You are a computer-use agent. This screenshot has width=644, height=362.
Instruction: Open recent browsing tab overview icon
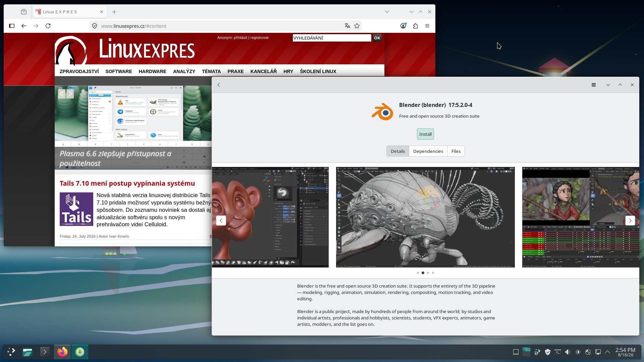[x=24, y=12]
